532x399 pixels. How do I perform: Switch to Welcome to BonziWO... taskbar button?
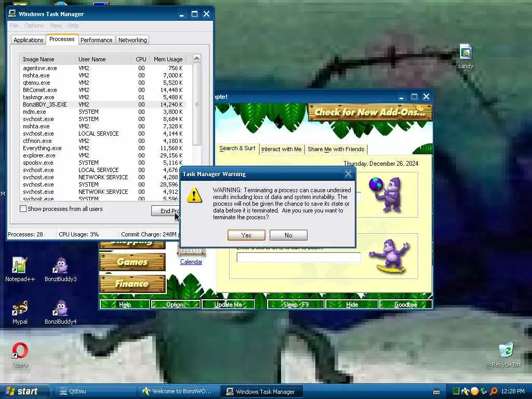[178, 391]
